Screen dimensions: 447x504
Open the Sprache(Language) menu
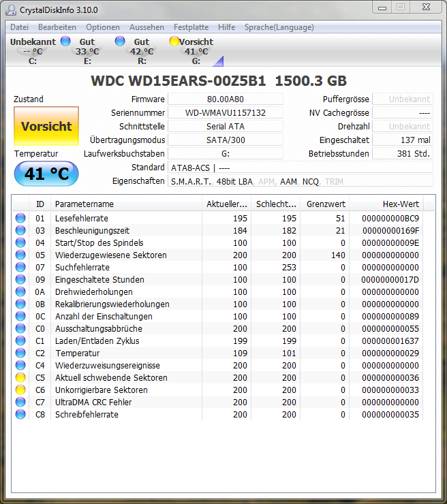click(x=279, y=27)
